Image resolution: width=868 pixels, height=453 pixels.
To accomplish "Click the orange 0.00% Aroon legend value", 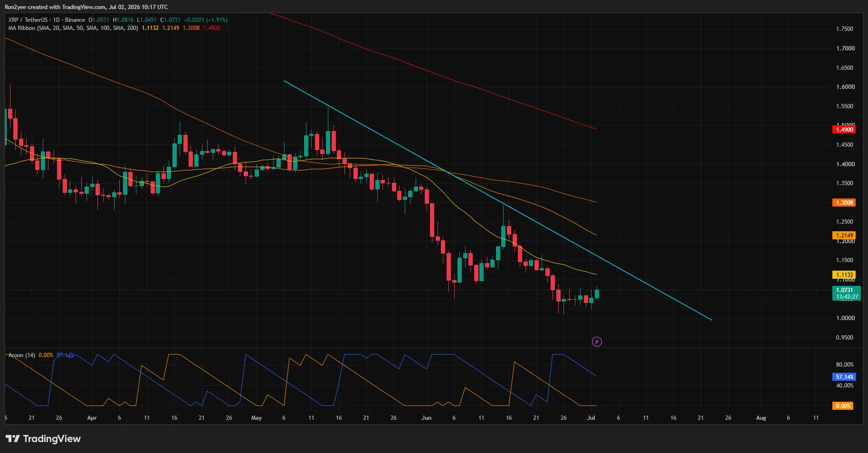I will 46,355.
